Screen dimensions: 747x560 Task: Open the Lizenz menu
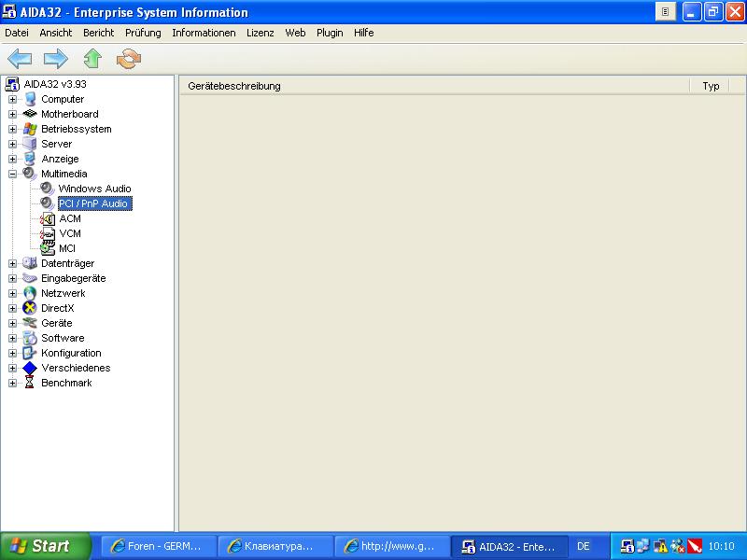[261, 33]
